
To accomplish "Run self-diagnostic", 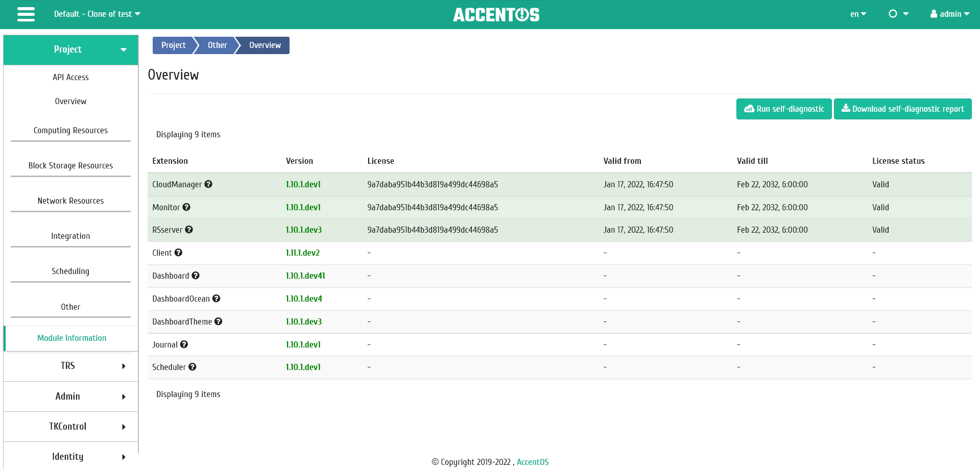I will 784,109.
